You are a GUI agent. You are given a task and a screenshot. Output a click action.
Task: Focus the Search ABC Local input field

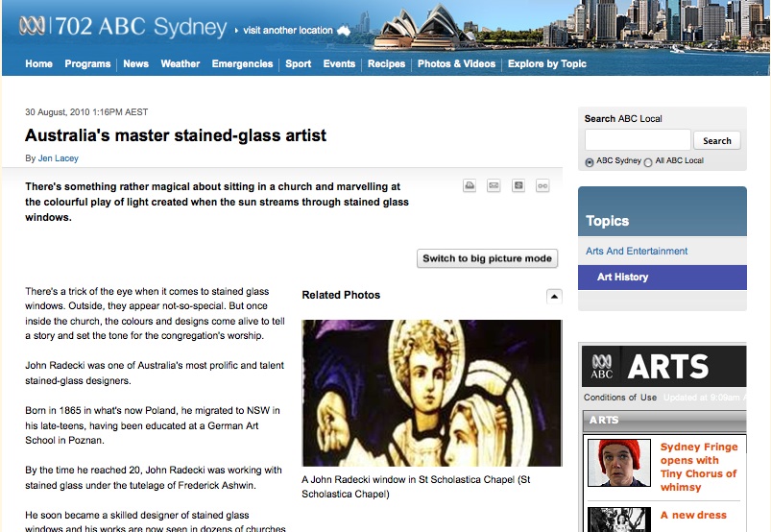click(638, 140)
